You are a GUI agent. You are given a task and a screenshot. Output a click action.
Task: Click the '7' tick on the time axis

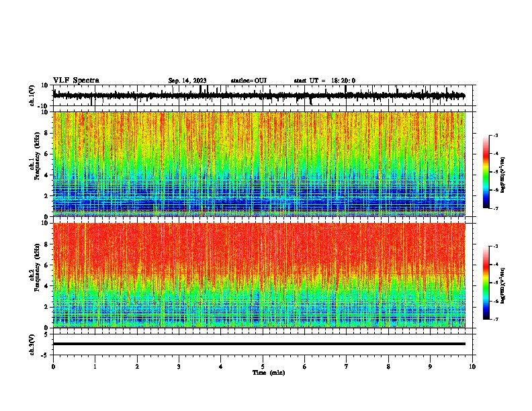point(347,367)
